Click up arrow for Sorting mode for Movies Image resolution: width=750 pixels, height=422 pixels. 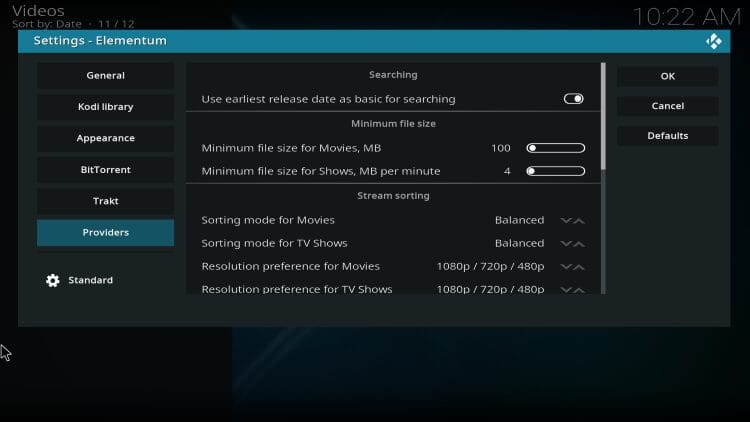coord(579,221)
